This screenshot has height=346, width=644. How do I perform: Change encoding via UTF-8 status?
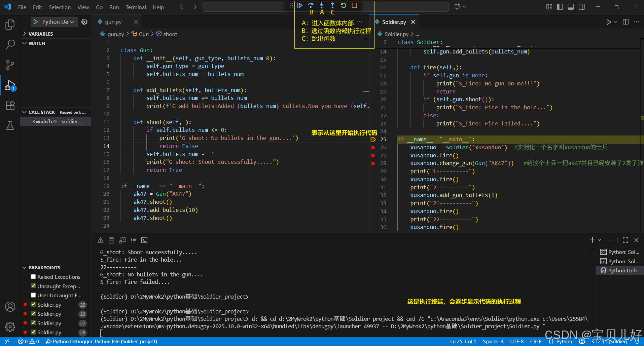516,342
